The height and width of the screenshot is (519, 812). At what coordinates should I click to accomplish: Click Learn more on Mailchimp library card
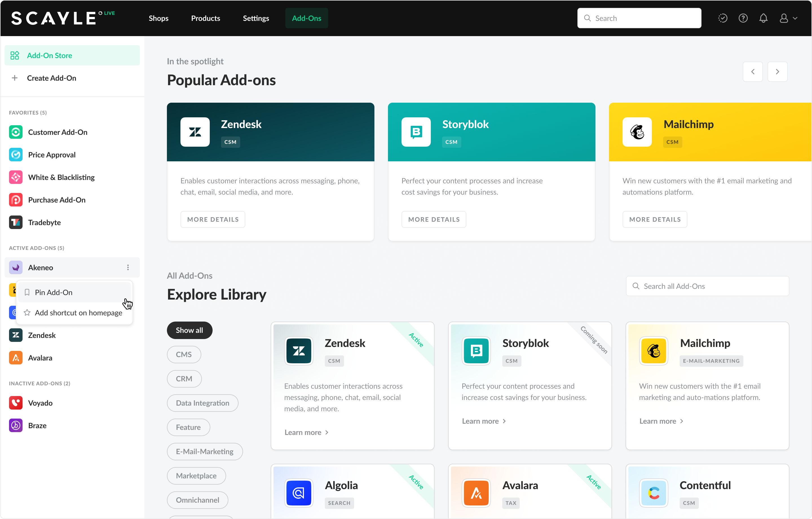pyautogui.click(x=661, y=421)
